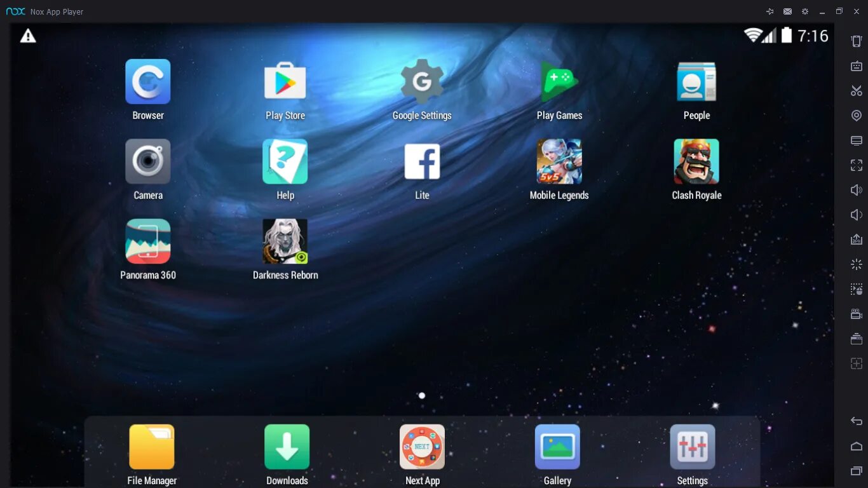Click the battery status icon
Image resolution: width=868 pixels, height=488 pixels.
pyautogui.click(x=787, y=35)
